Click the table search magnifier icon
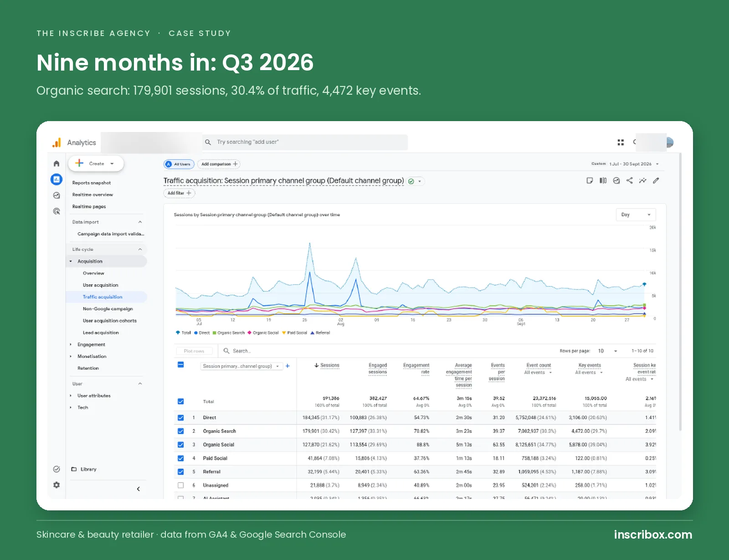The width and height of the screenshot is (729, 560). (226, 351)
